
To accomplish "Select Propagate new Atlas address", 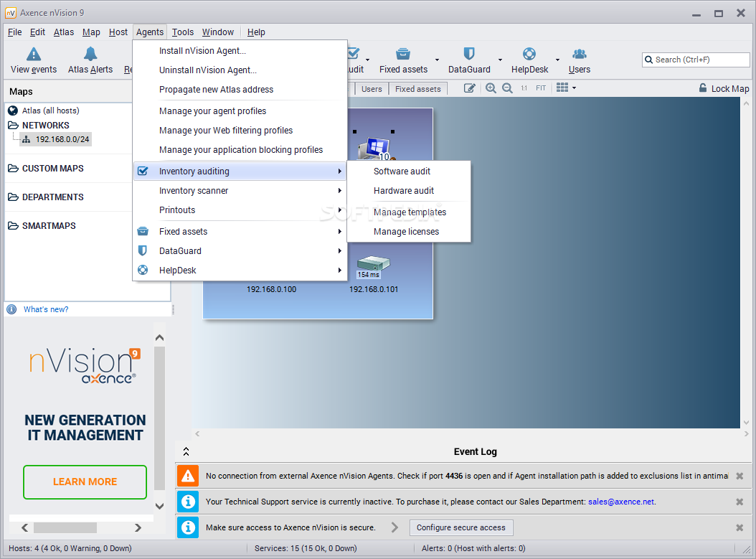I will (240, 89).
